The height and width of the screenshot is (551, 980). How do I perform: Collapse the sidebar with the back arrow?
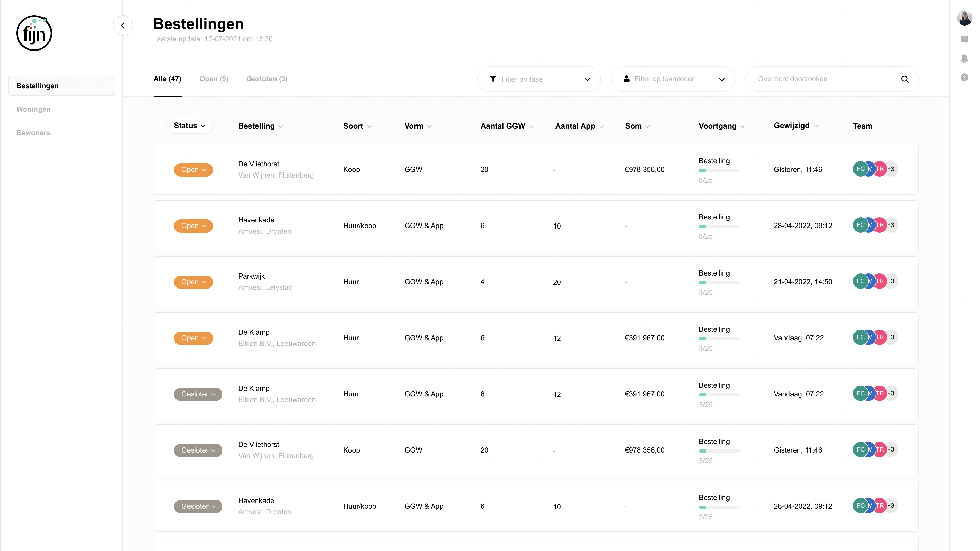(x=123, y=26)
